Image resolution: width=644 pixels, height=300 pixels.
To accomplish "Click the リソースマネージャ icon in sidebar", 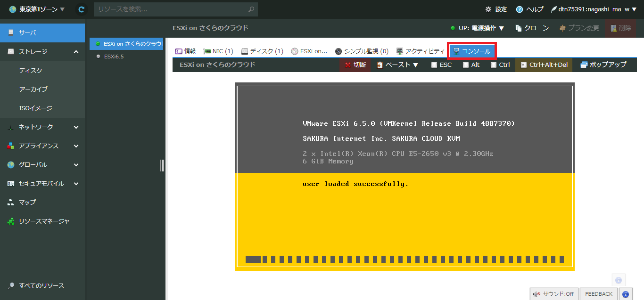I will pyautogui.click(x=10, y=221).
